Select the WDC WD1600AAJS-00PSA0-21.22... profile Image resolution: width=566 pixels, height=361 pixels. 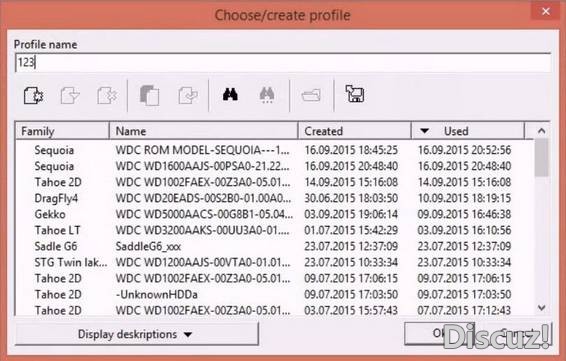point(203,166)
